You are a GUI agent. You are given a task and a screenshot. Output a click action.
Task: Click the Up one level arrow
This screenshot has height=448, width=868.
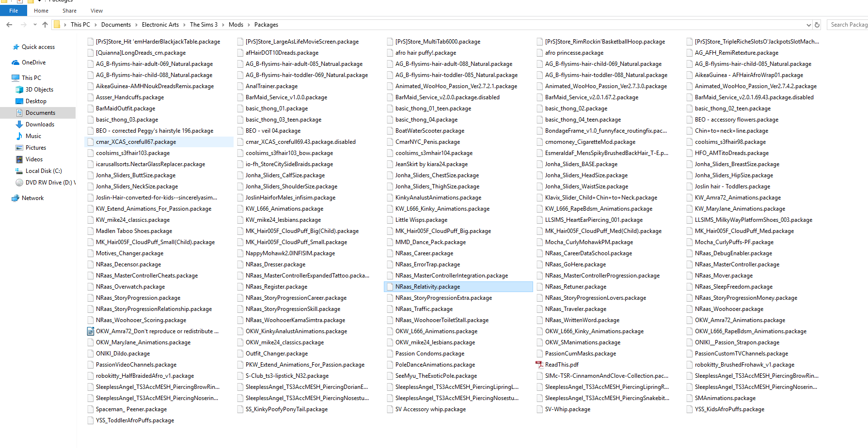point(45,25)
